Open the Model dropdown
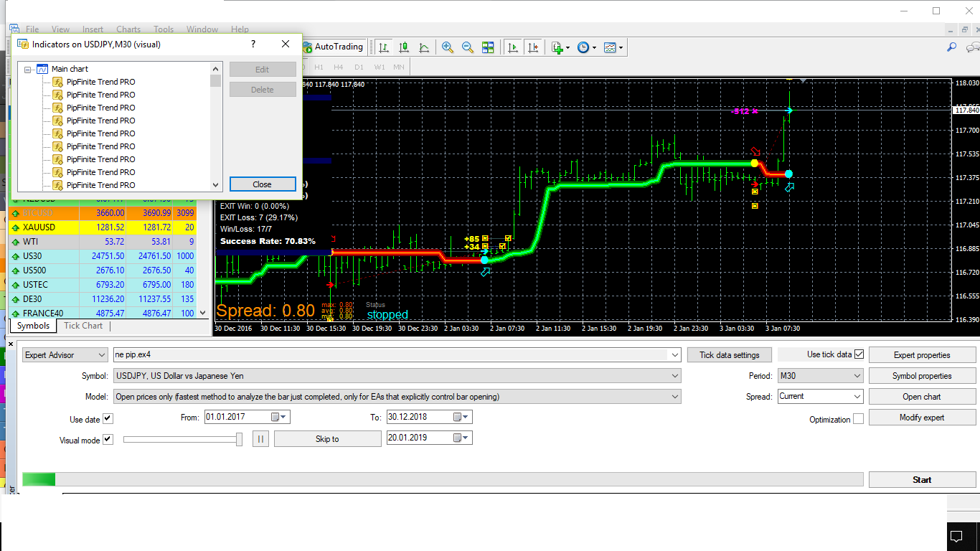The width and height of the screenshot is (980, 551). [x=674, y=396]
